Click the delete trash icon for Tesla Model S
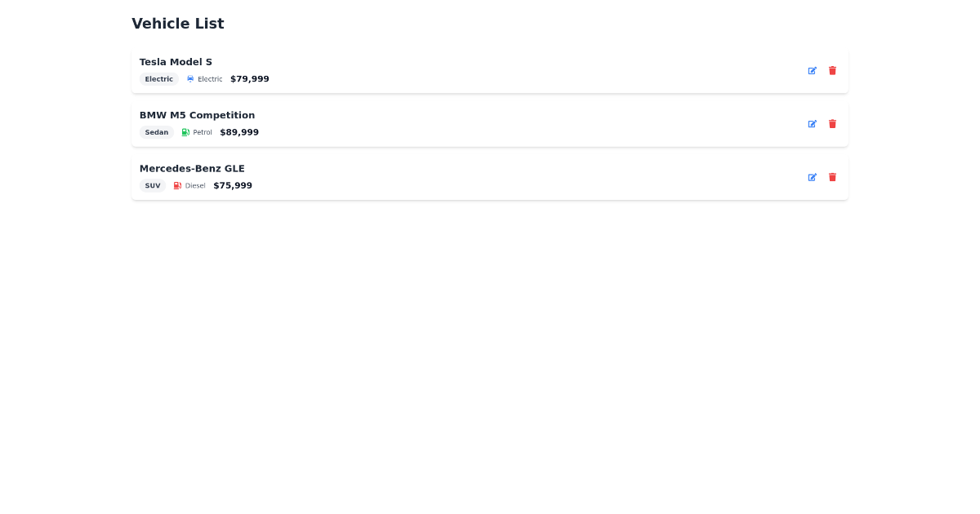Screen dimensions: 980x514 click(831, 70)
